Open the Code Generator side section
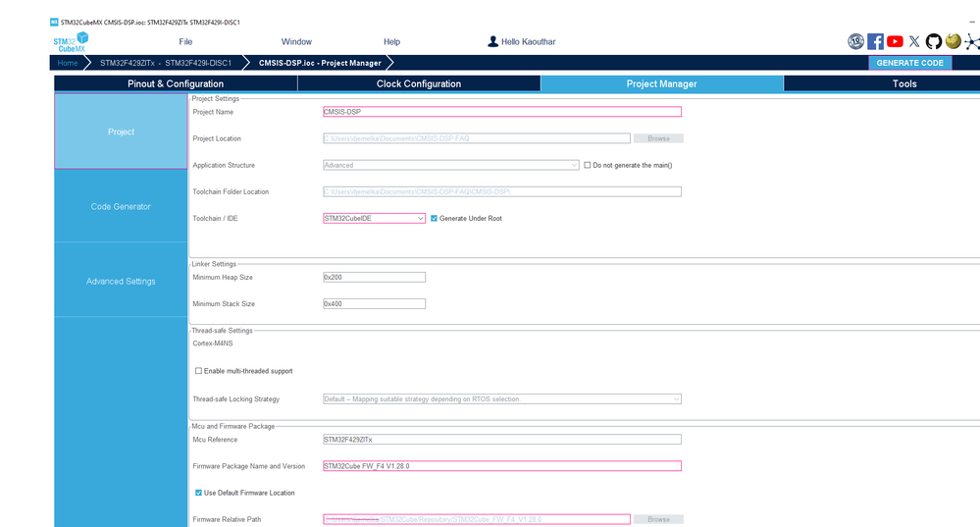 click(x=121, y=206)
